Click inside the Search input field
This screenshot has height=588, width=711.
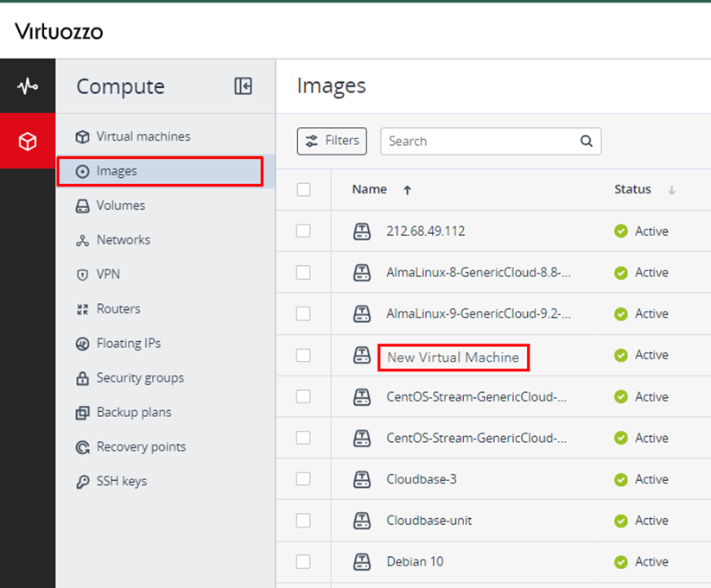[479, 141]
